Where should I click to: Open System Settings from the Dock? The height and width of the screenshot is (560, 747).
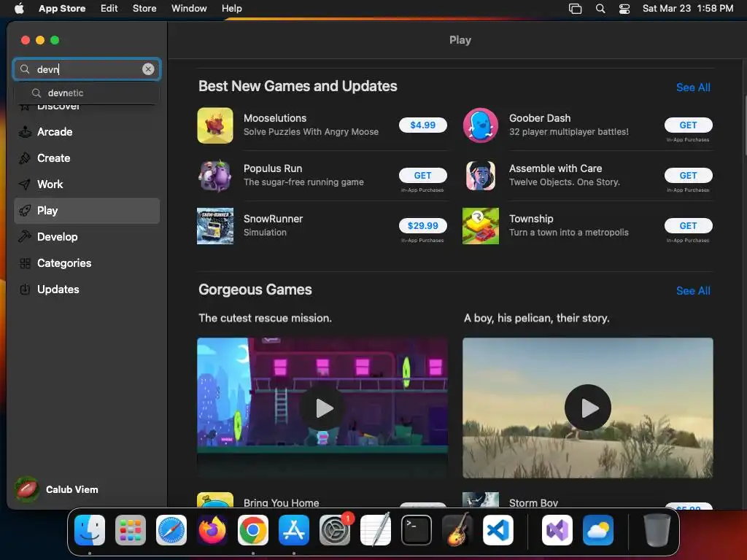[x=335, y=530]
